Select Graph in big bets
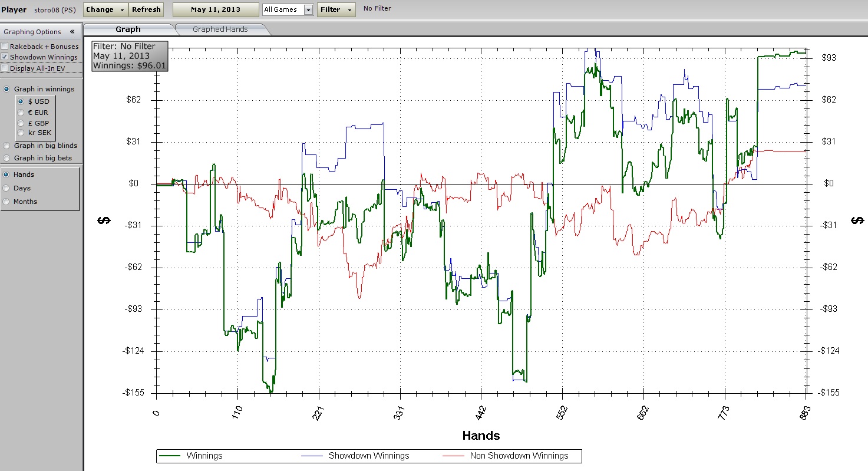The image size is (868, 471). (7, 158)
